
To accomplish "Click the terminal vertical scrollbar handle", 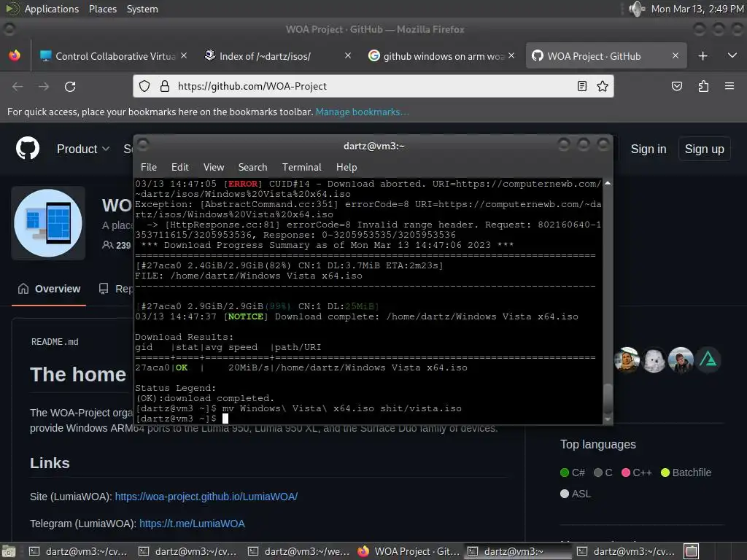I will click(x=608, y=397).
